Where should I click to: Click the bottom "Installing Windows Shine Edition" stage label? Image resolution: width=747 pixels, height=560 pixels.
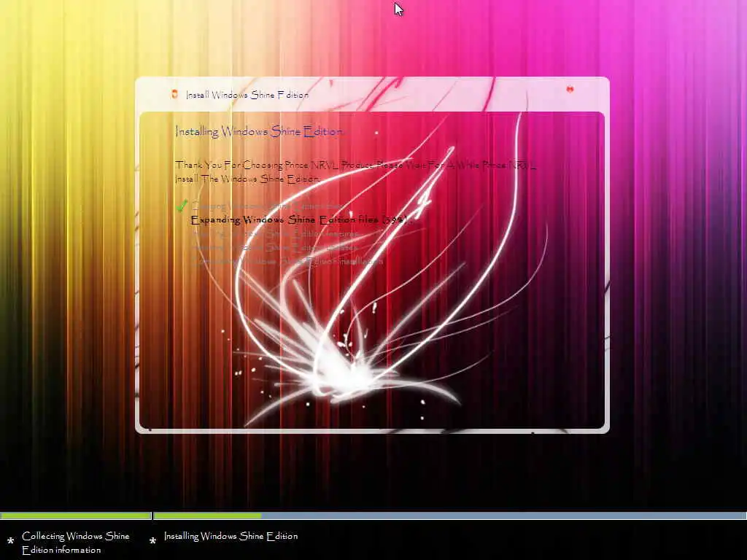pyautogui.click(x=231, y=536)
